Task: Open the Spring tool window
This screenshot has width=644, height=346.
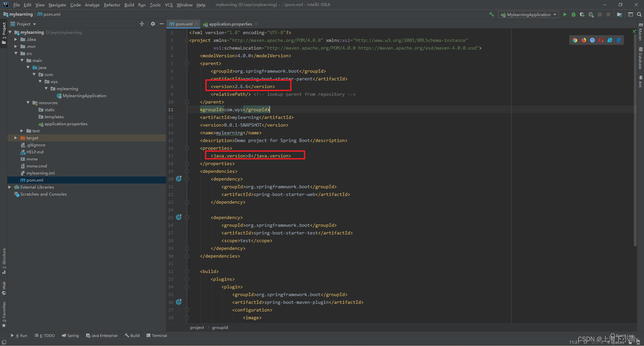Action: [70, 335]
